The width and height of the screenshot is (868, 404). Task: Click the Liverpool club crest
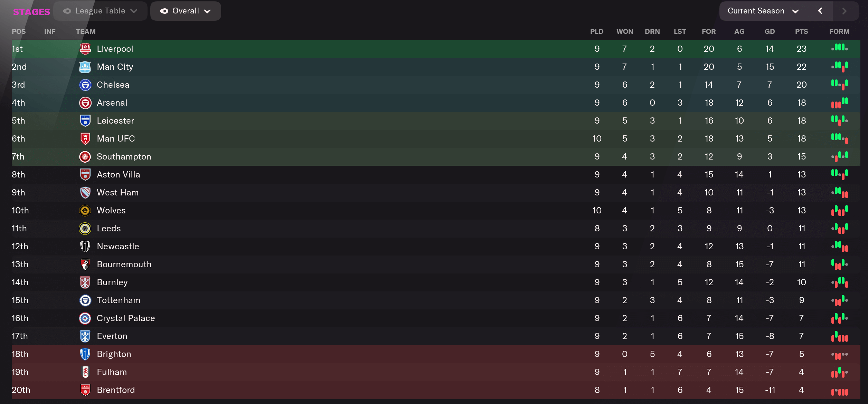tap(85, 48)
